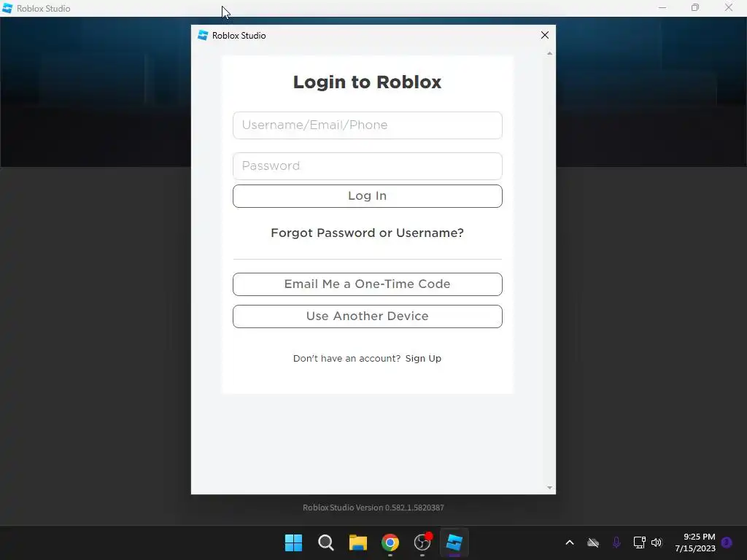Click Roblox Studio logo in main title bar
Screen dimensions: 747x560
(7, 8)
